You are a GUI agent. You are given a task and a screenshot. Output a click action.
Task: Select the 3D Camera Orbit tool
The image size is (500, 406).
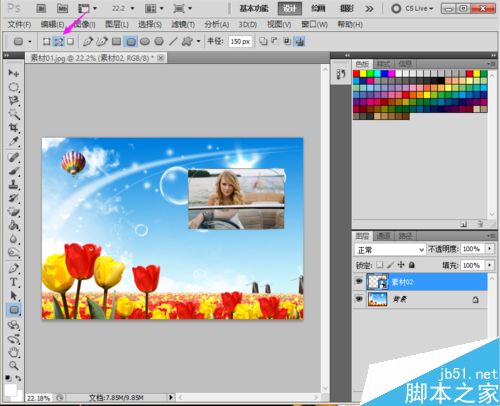[x=14, y=339]
